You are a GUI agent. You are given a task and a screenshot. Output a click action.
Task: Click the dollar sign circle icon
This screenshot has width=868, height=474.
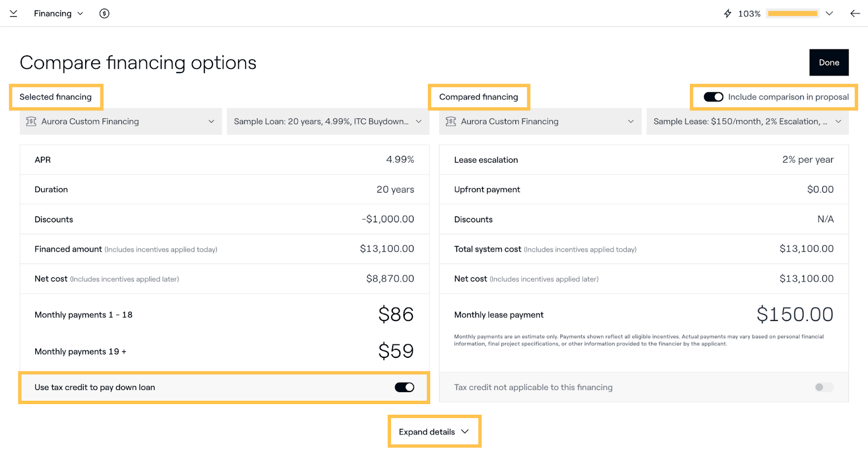(104, 14)
